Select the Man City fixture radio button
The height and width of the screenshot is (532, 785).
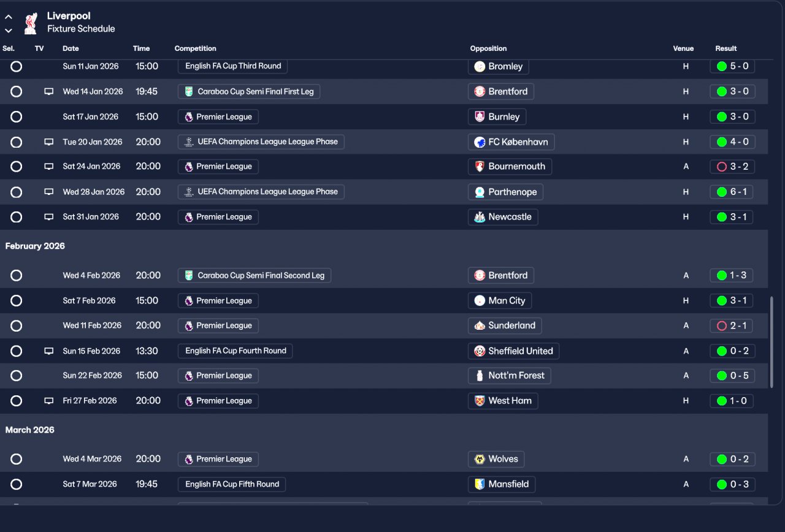tap(17, 301)
